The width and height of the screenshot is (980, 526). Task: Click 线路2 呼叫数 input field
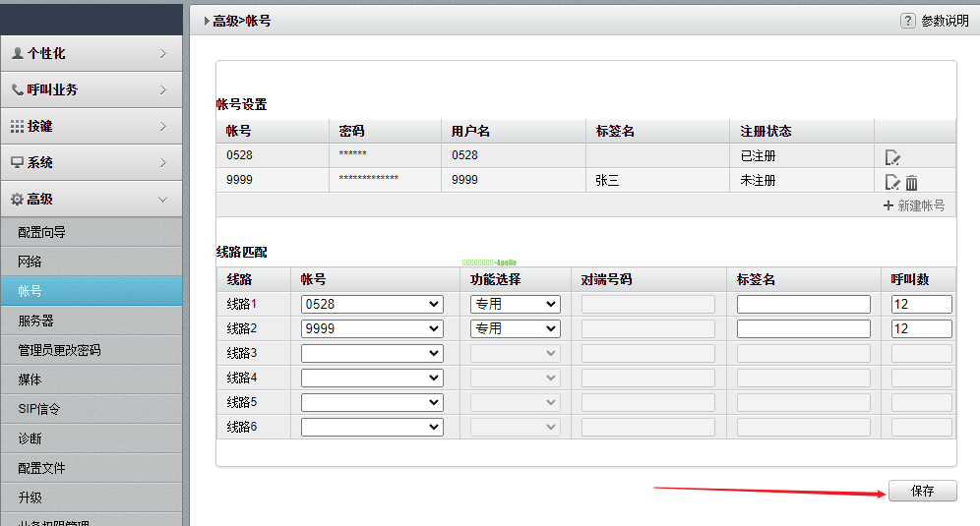click(x=921, y=328)
